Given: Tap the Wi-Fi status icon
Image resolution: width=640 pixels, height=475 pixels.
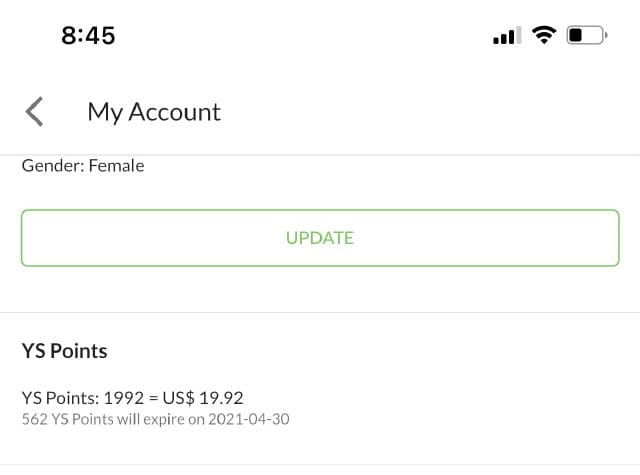Looking at the screenshot, I should tap(544, 35).
